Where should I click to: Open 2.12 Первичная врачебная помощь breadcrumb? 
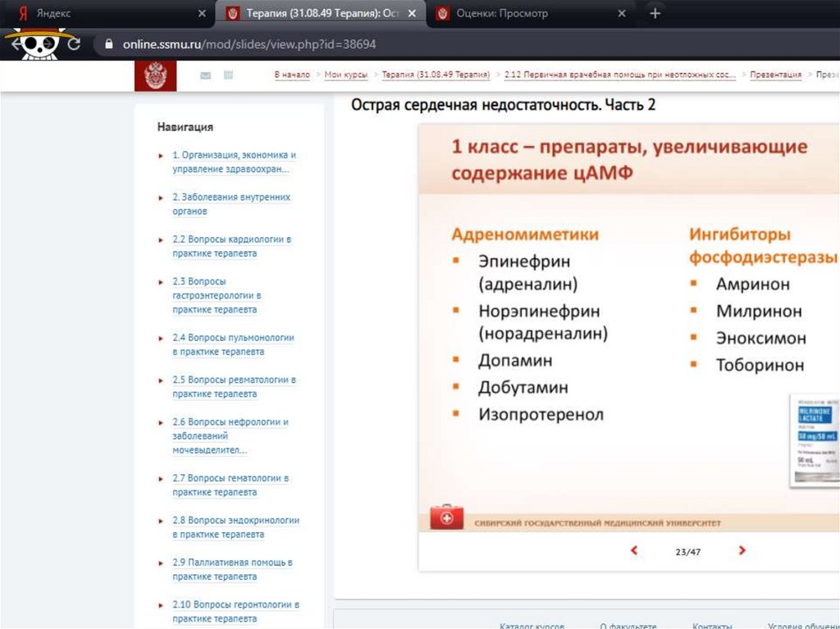tap(620, 75)
